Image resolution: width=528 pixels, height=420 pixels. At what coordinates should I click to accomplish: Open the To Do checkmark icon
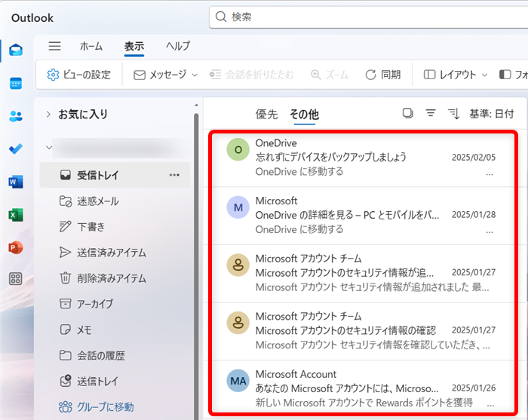pos(16,149)
